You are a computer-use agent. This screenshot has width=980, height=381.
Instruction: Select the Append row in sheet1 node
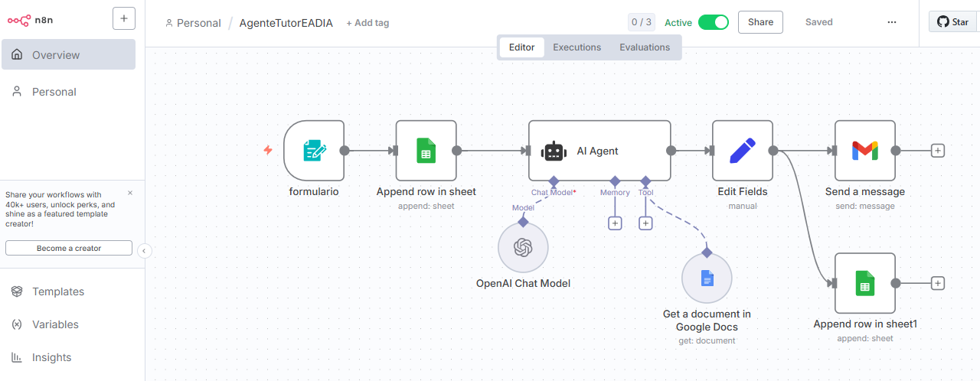pyautogui.click(x=864, y=283)
